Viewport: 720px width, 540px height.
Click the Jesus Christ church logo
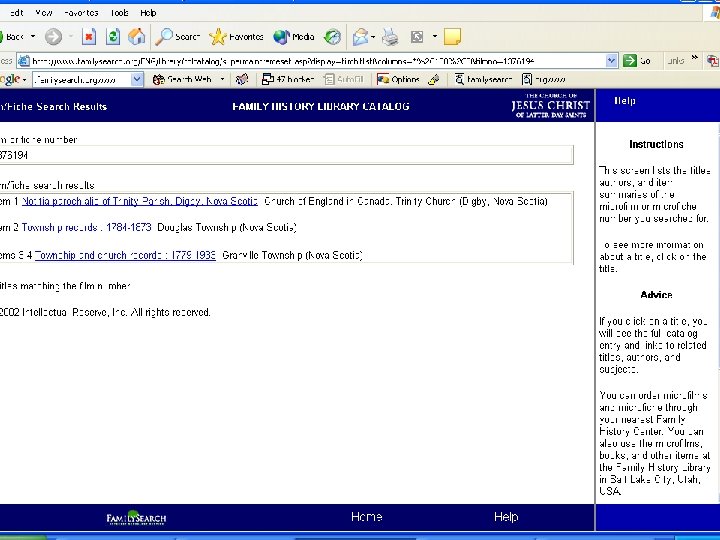click(551, 106)
